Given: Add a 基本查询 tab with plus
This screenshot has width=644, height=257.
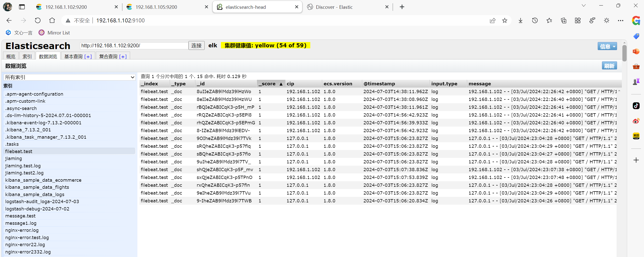Looking at the screenshot, I should [88, 57].
